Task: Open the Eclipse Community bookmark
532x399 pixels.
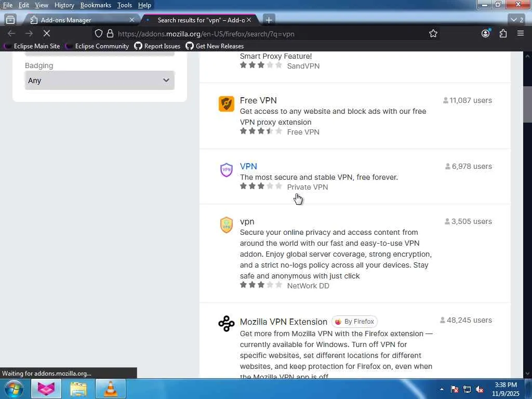Action: tap(97, 46)
